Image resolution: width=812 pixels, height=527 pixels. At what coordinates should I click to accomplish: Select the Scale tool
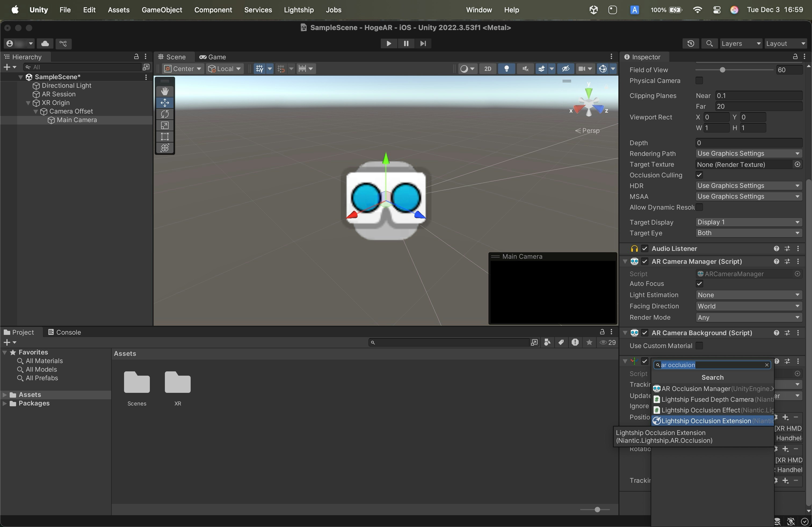(165, 125)
